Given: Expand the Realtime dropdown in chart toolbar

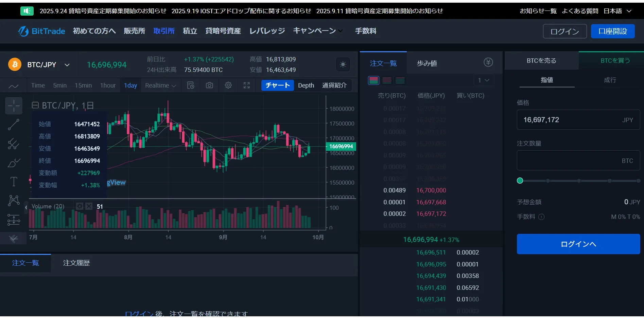Looking at the screenshot, I should [x=160, y=86].
